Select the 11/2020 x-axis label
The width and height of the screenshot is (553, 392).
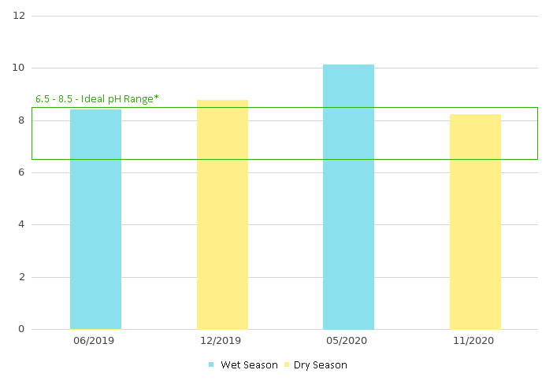click(x=475, y=341)
